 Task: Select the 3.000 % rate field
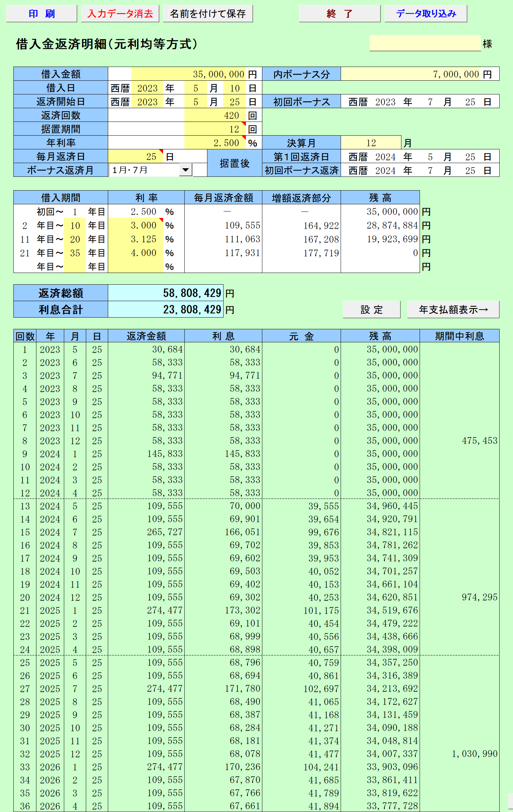136,226
